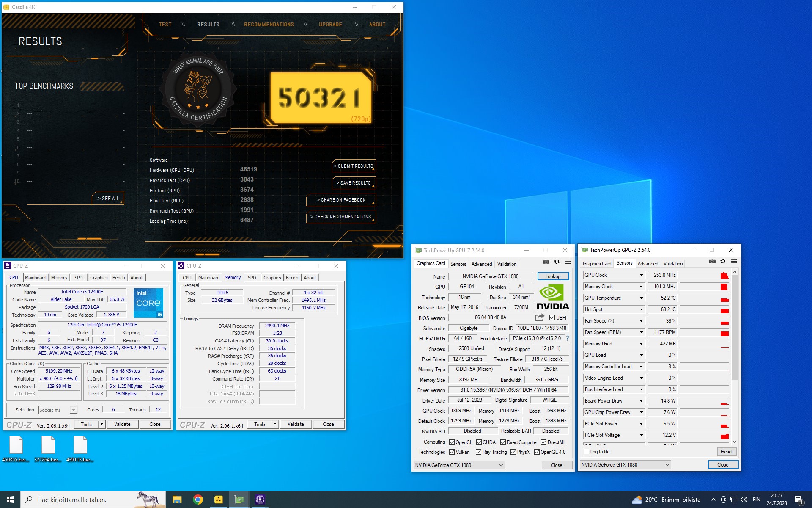
Task: Click Memory Clock sensor graph
Action: pos(704,287)
